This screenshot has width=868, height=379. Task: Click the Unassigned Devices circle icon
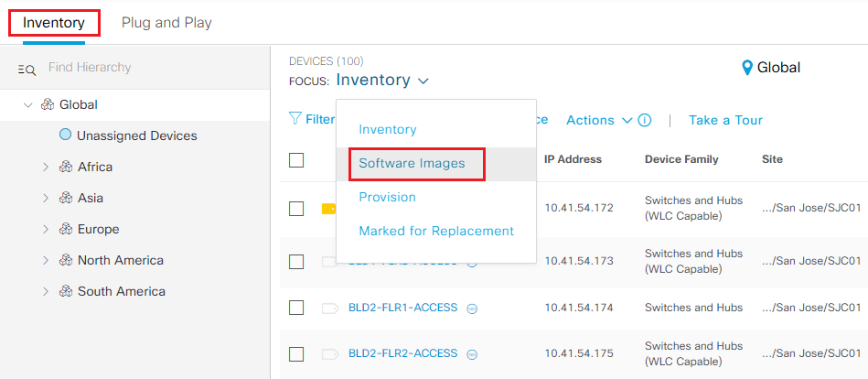(x=65, y=134)
